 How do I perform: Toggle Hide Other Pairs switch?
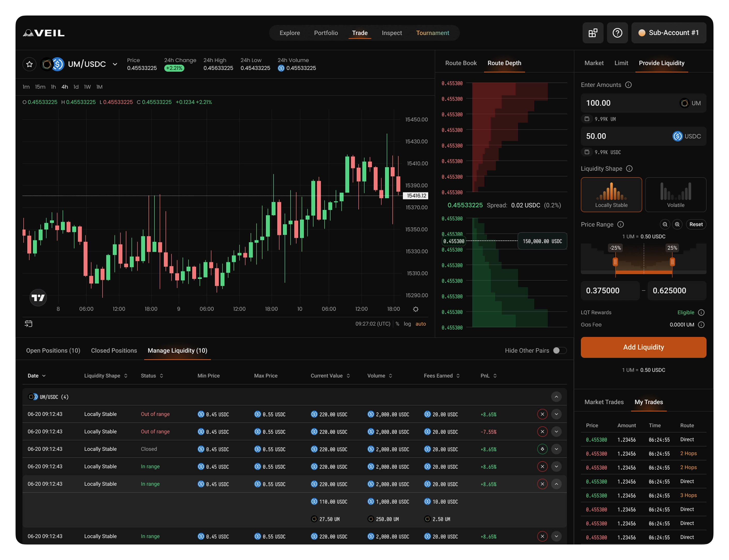click(559, 350)
